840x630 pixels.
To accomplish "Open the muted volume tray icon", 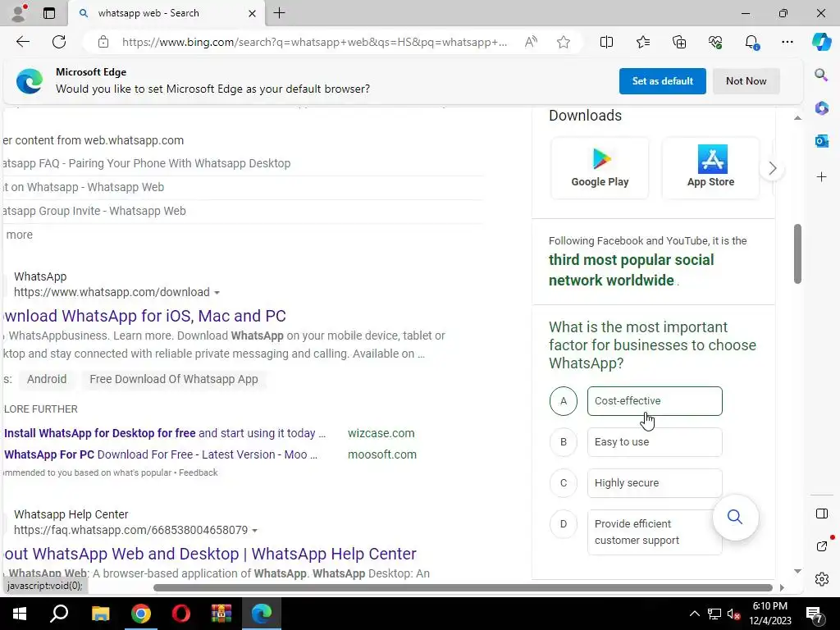I will pyautogui.click(x=734, y=614).
